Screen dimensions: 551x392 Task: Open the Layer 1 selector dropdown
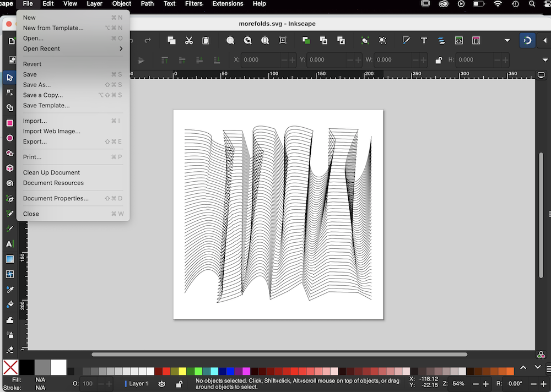tap(138, 384)
